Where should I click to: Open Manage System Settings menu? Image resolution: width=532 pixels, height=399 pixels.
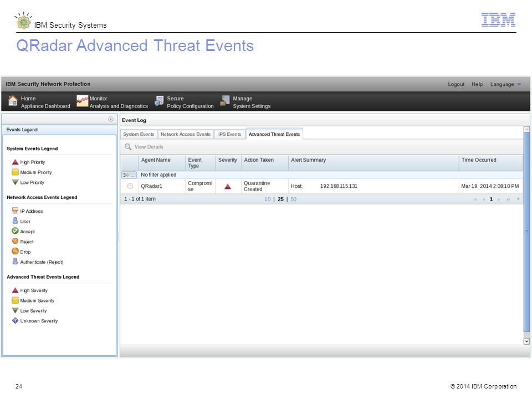[x=245, y=102]
